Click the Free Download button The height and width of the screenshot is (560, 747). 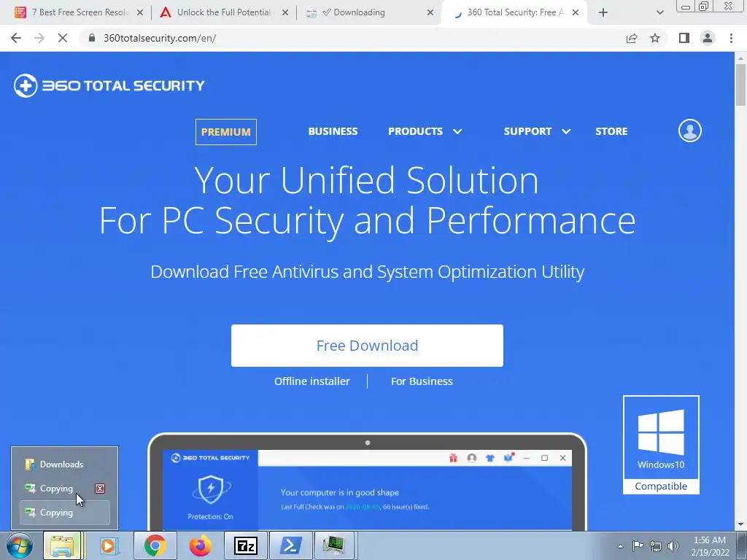click(x=367, y=346)
